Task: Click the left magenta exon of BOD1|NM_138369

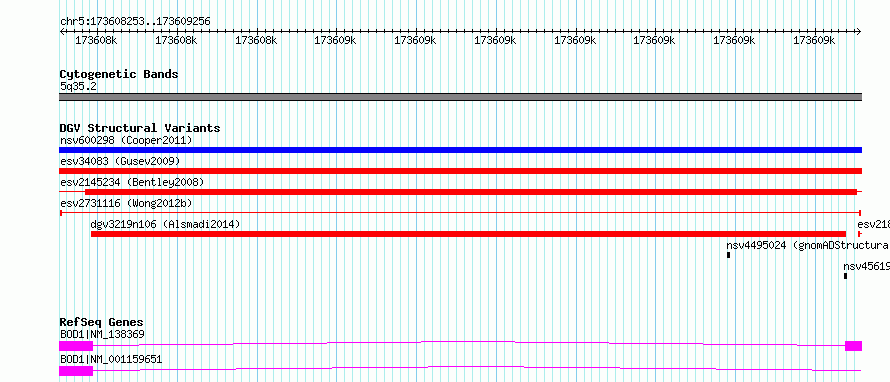Action: (76, 346)
